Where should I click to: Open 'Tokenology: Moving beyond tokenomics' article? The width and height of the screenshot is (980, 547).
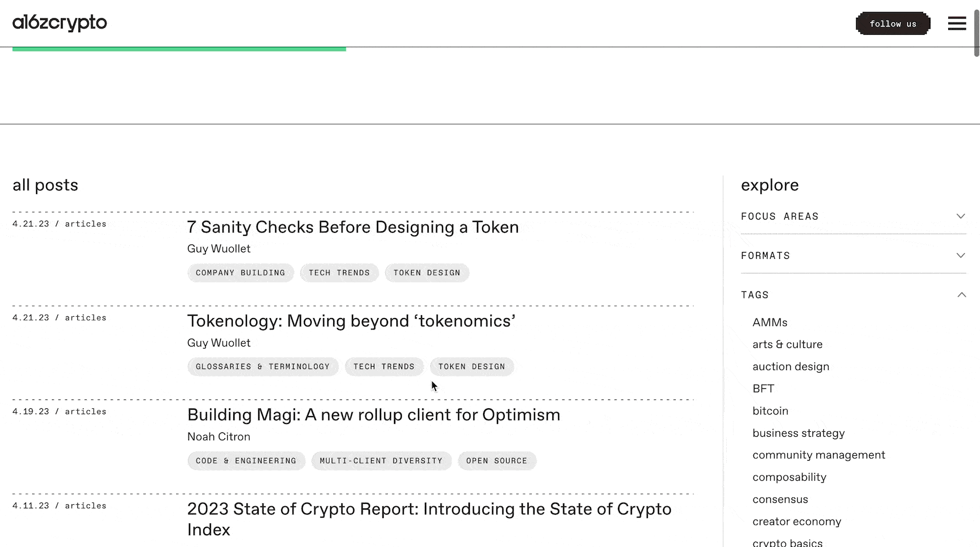coord(351,321)
